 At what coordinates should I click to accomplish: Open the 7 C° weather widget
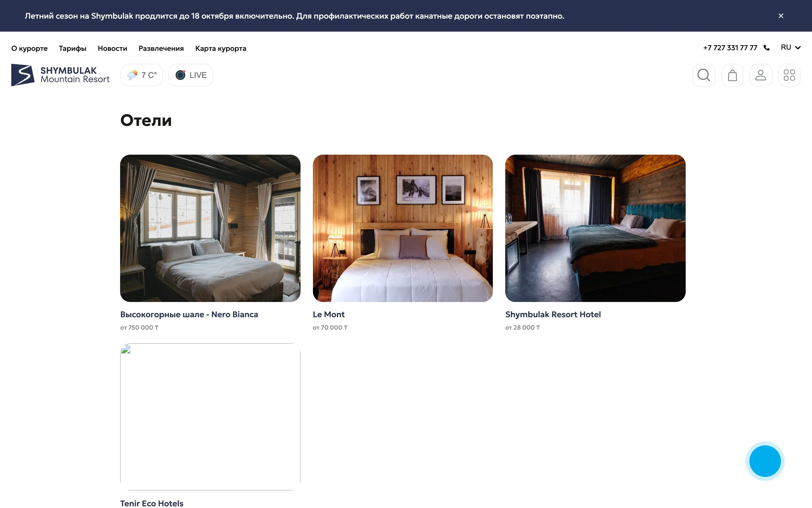coord(142,75)
